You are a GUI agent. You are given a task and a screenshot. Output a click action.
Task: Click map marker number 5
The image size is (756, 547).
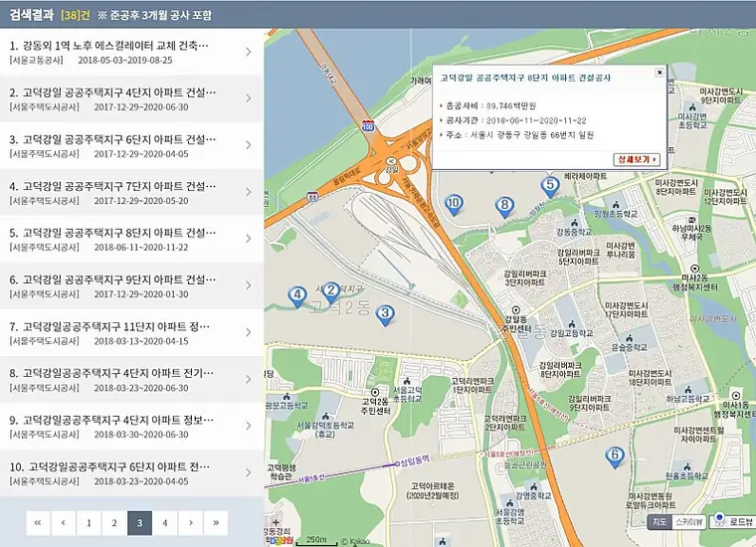pyautogui.click(x=550, y=187)
